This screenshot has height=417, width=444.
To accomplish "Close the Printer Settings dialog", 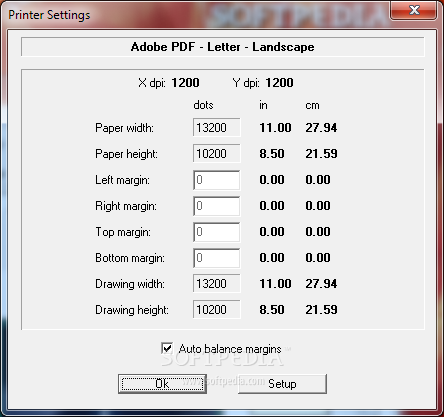I will point(414,10).
